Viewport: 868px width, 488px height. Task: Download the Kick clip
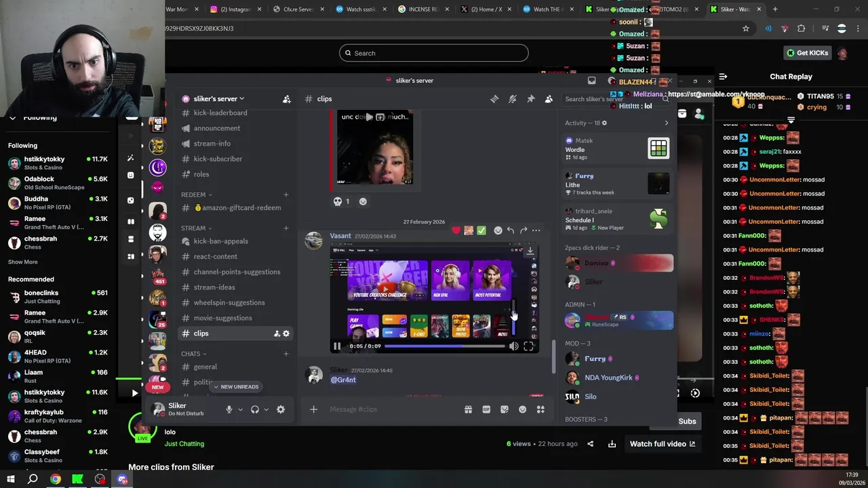pyautogui.click(x=612, y=444)
